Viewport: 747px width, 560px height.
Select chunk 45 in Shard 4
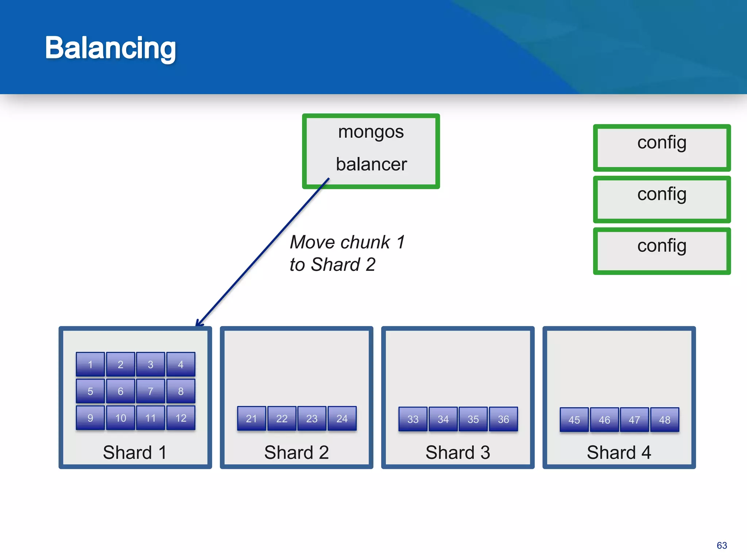coord(574,420)
